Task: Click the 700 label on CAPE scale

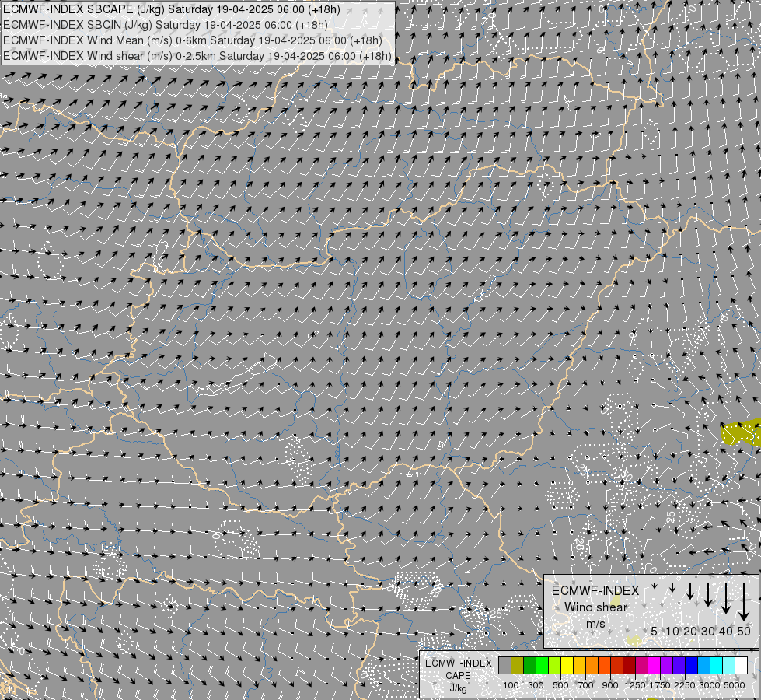Action: click(x=586, y=685)
